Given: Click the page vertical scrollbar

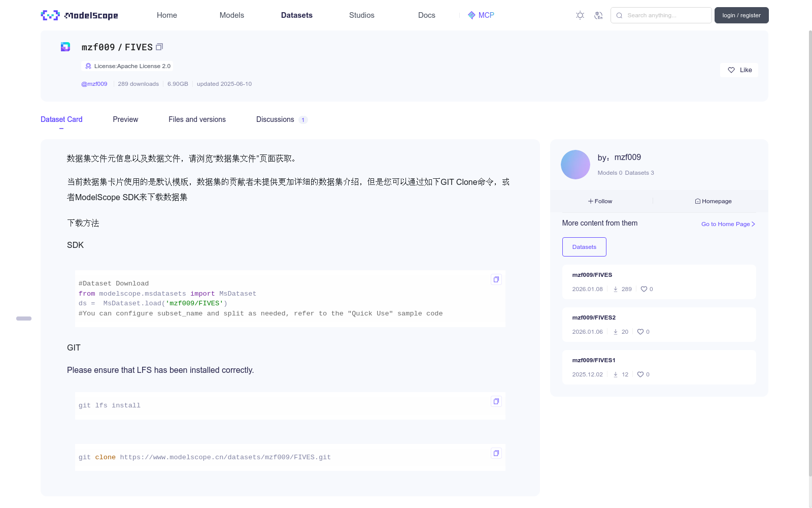Looking at the screenshot, I should (810, 254).
